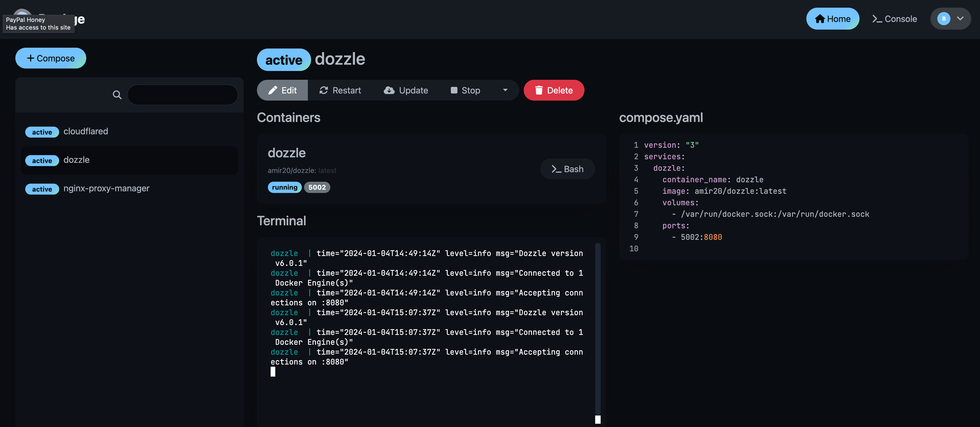Click the Edit button for dozzle
The image size is (980, 427).
[x=282, y=89]
